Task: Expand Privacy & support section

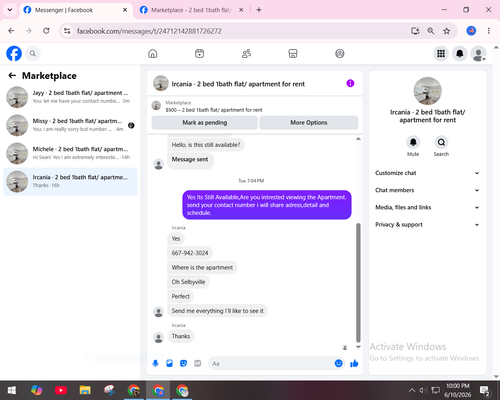Action: click(427, 225)
